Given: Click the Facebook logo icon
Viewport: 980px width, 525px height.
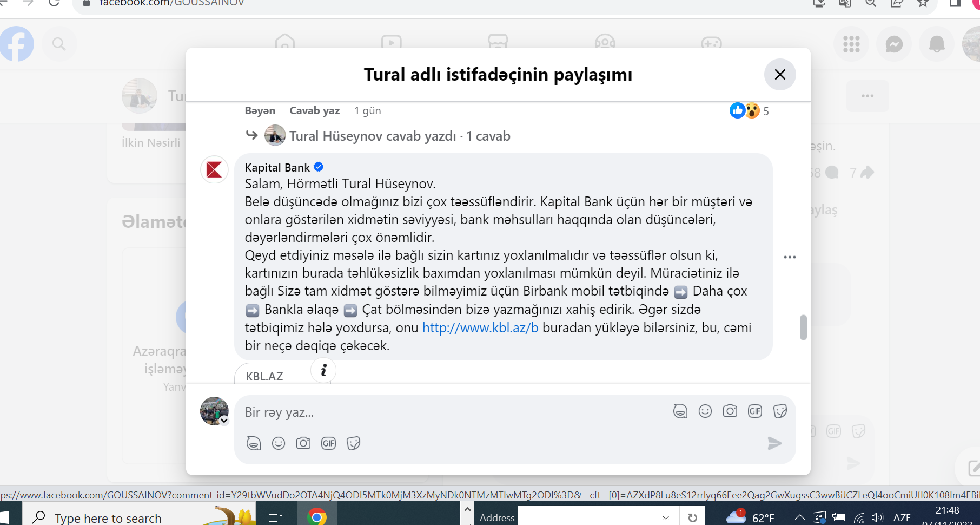Looking at the screenshot, I should [16, 44].
